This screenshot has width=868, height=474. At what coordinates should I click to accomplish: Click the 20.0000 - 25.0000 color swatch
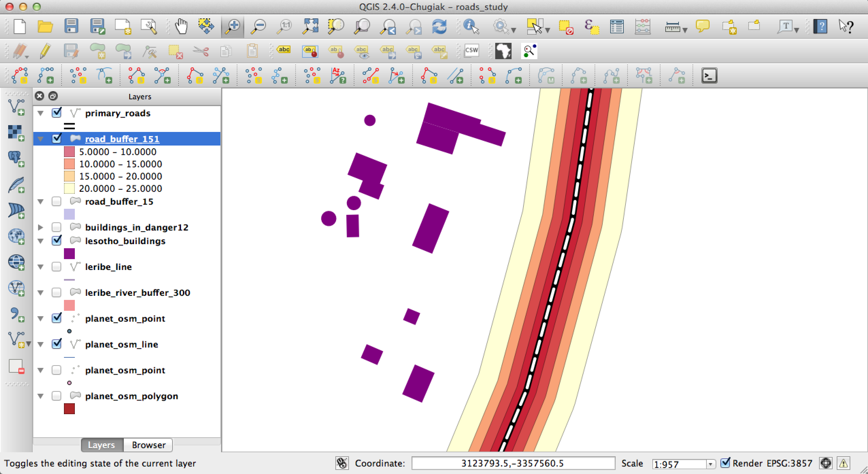click(69, 188)
